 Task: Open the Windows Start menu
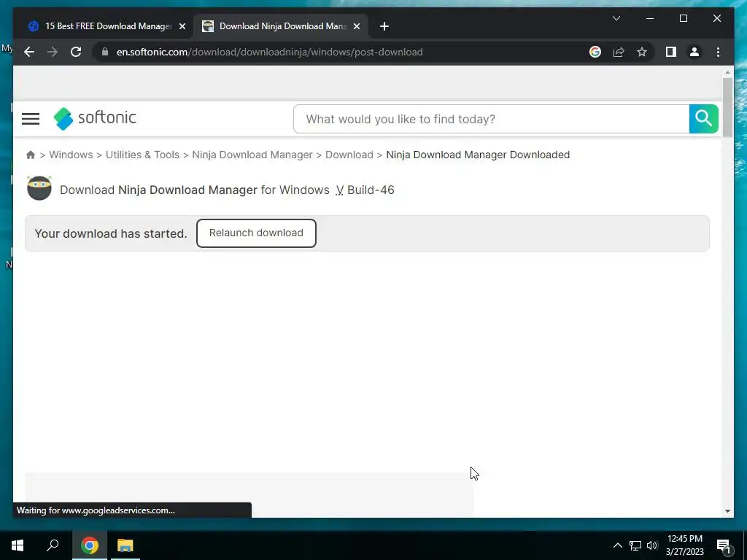(x=18, y=545)
